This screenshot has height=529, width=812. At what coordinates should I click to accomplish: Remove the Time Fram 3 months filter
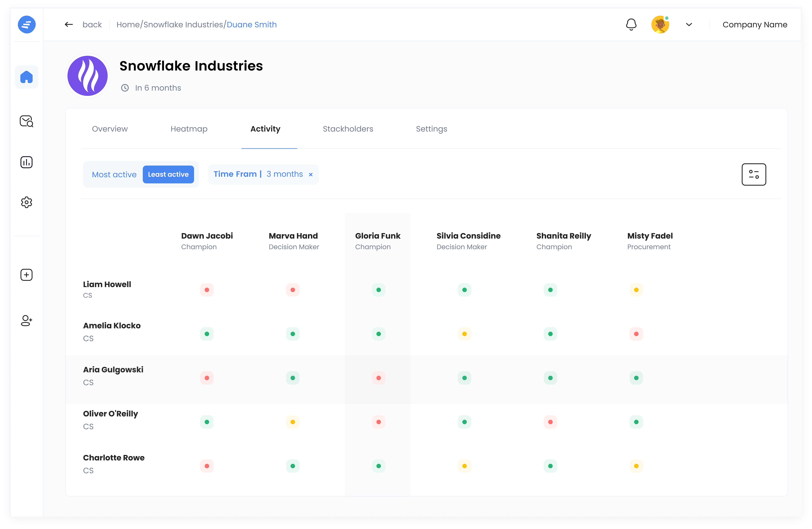pyautogui.click(x=311, y=175)
